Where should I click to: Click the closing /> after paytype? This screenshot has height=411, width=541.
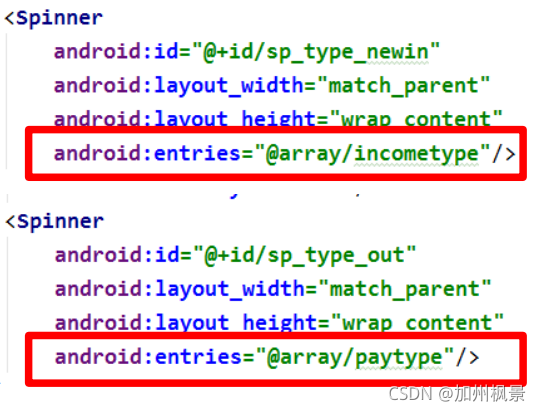point(467,357)
